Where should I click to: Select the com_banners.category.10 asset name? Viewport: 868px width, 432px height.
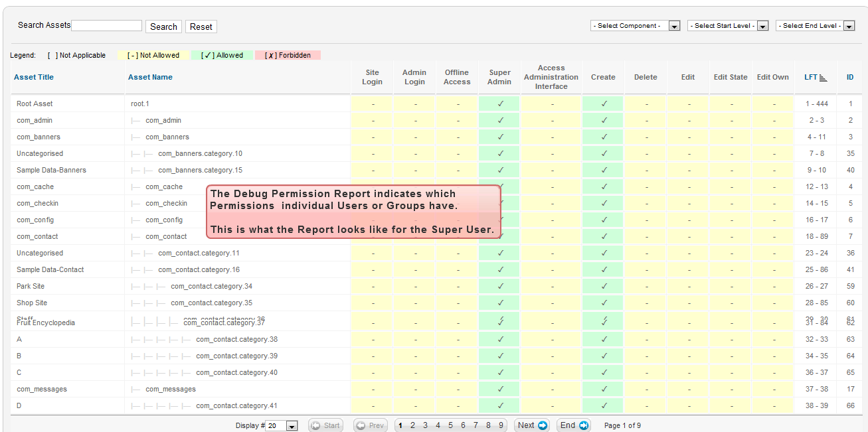coord(200,153)
